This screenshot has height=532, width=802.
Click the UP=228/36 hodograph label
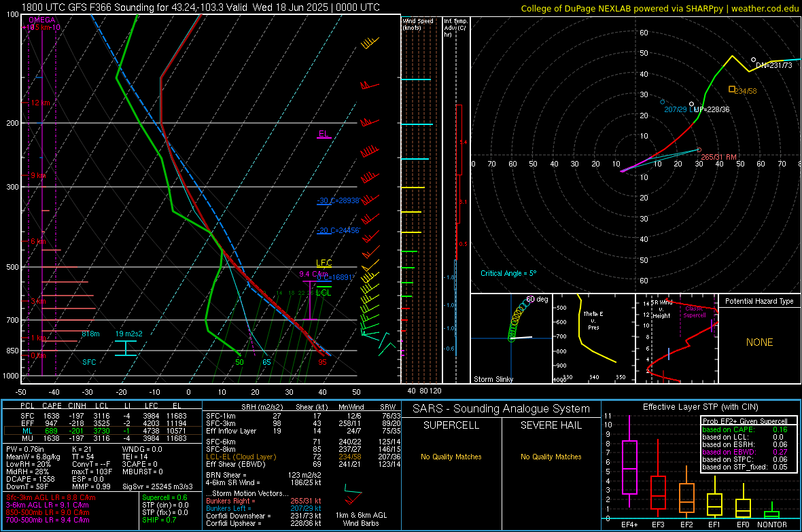pos(712,109)
